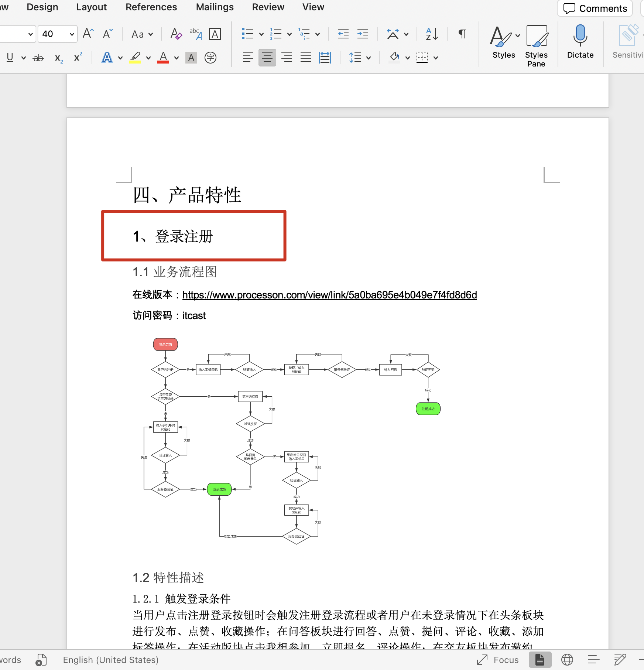644x670 pixels.
Task: Toggle center text alignment
Action: click(x=267, y=58)
